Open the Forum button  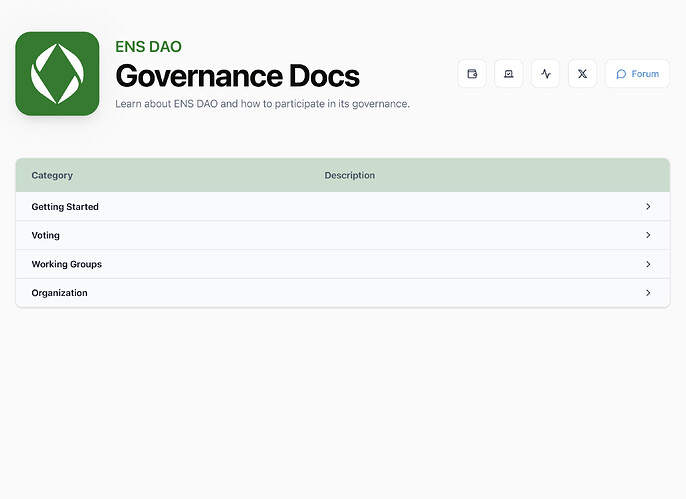click(x=637, y=74)
